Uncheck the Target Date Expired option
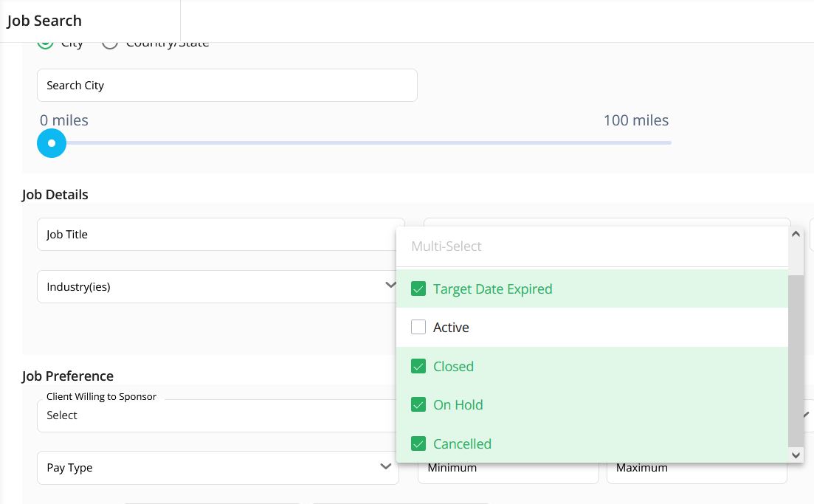Image resolution: width=814 pixels, height=504 pixels. tap(418, 289)
